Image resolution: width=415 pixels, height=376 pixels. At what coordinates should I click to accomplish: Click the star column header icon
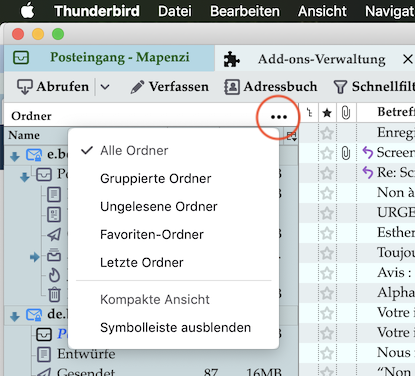coord(327,113)
